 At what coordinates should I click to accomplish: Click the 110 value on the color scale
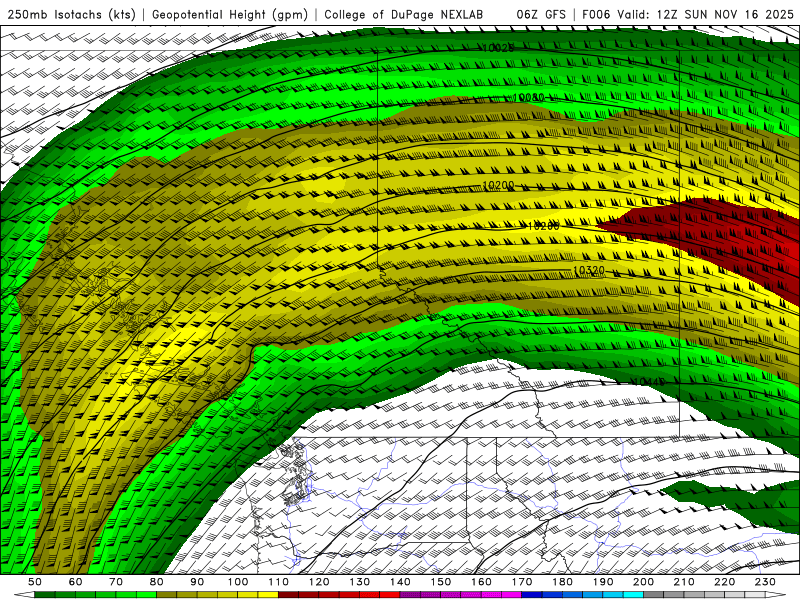pos(279,582)
